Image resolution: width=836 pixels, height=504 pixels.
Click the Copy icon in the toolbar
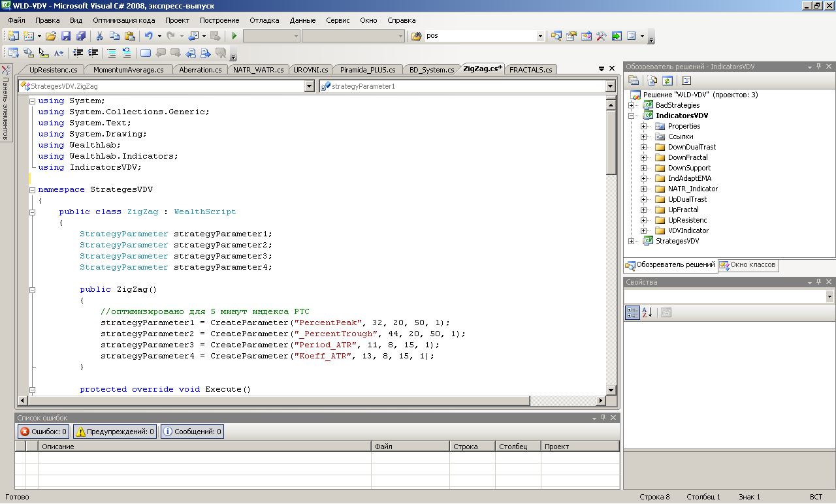click(x=114, y=36)
